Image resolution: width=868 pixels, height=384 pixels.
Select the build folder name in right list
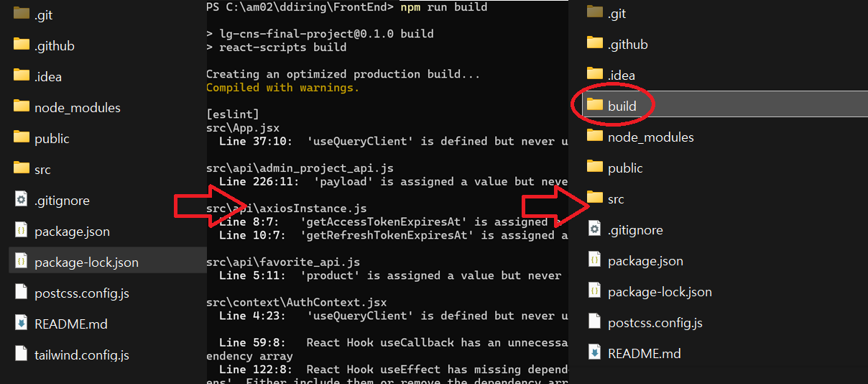click(622, 106)
